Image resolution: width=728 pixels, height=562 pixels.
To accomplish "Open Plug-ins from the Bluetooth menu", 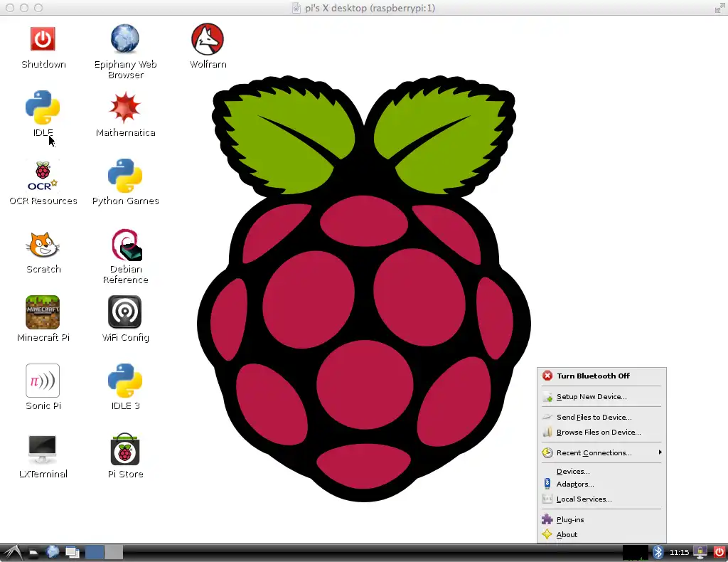I will [601, 520].
